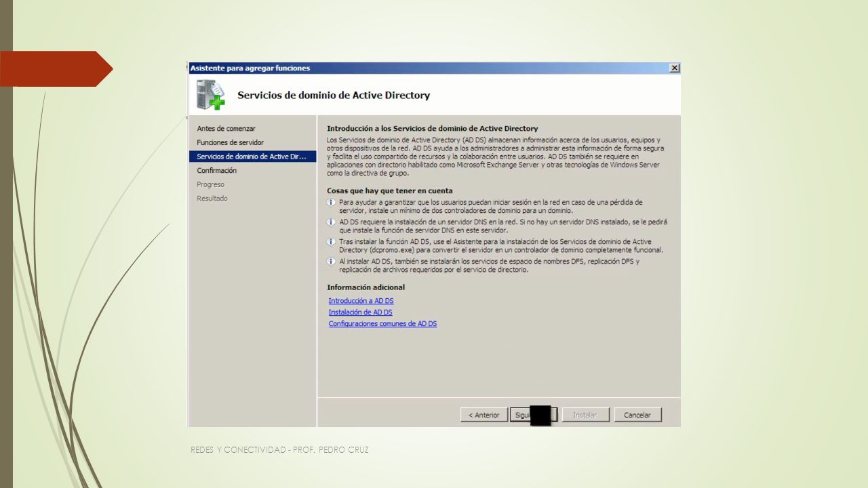Screen dimensions: 868x488
Task: Open the 'Instalación de AD DS' link
Action: [x=360, y=312]
